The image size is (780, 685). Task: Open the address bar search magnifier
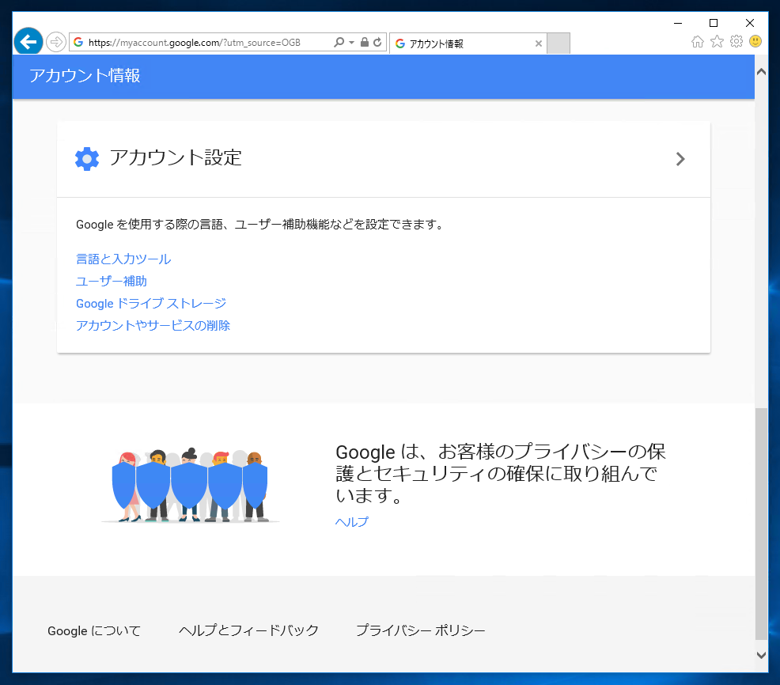point(339,42)
